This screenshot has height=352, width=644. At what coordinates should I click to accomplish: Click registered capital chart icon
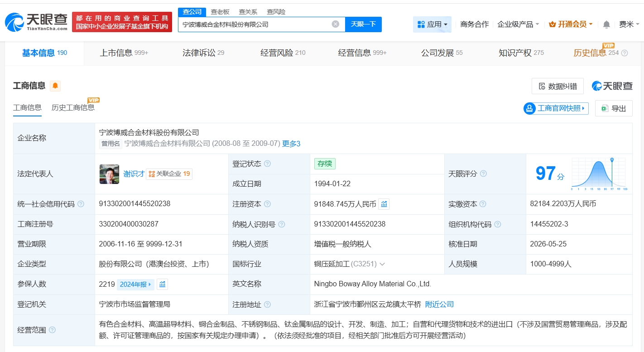click(x=384, y=204)
